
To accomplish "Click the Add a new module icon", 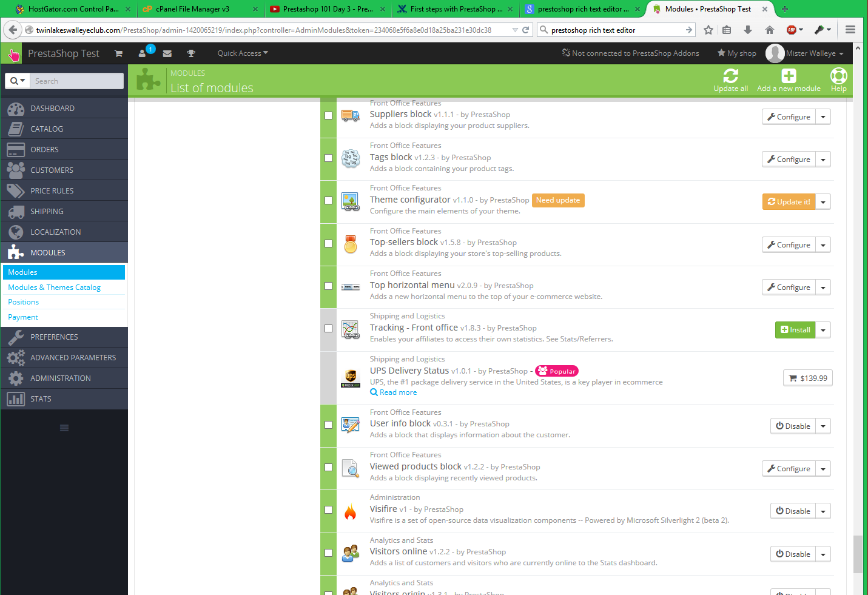I will pos(789,76).
